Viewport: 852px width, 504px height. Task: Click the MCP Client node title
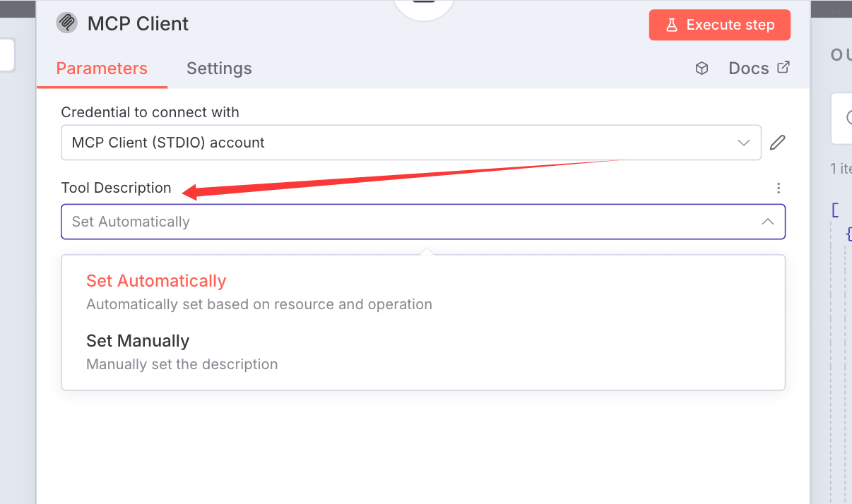tap(138, 23)
